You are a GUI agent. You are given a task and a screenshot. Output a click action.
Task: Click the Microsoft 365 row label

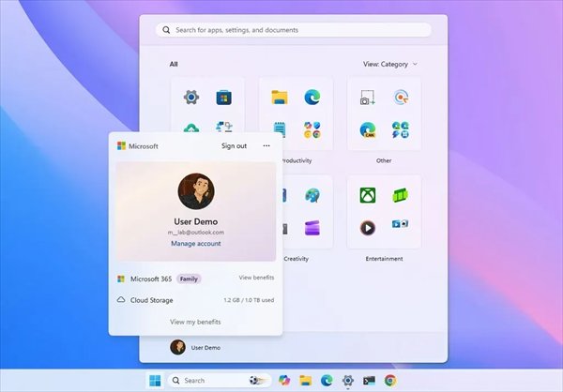tap(151, 279)
